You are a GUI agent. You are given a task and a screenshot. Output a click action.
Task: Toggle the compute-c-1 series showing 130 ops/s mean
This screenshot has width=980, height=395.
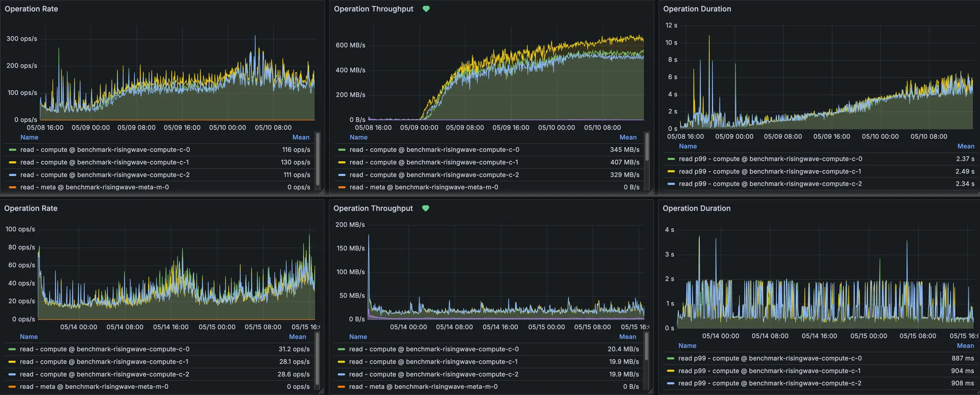click(104, 163)
